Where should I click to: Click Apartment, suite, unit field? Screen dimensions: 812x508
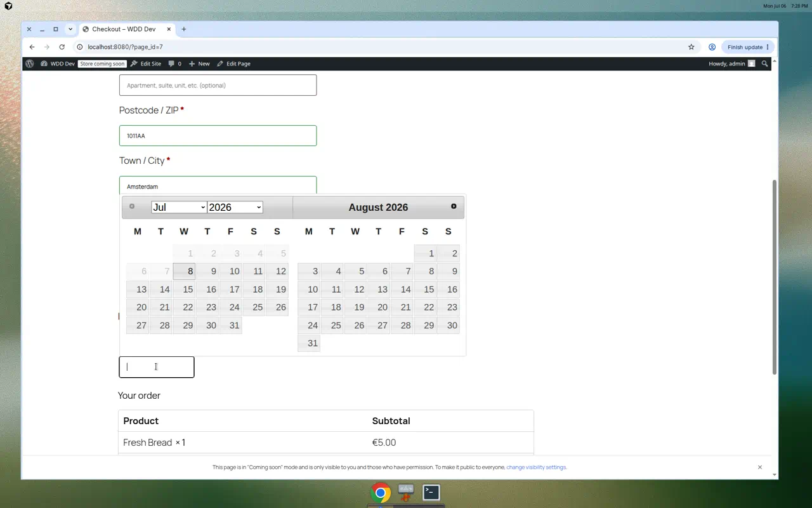[x=218, y=85]
